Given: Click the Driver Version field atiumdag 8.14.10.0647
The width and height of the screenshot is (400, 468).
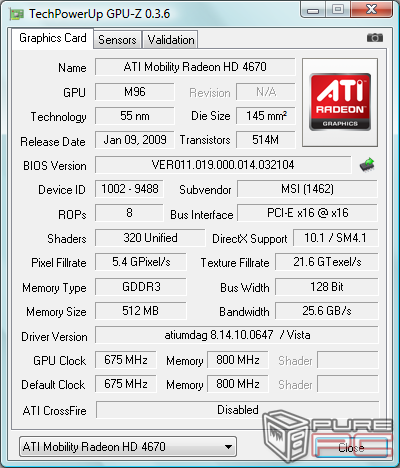Looking at the screenshot, I should [237, 335].
